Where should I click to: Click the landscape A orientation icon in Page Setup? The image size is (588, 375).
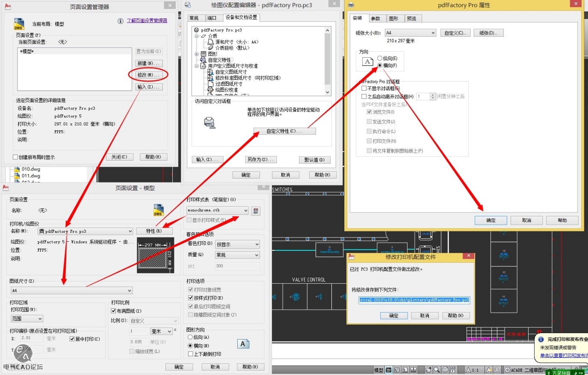tap(243, 344)
